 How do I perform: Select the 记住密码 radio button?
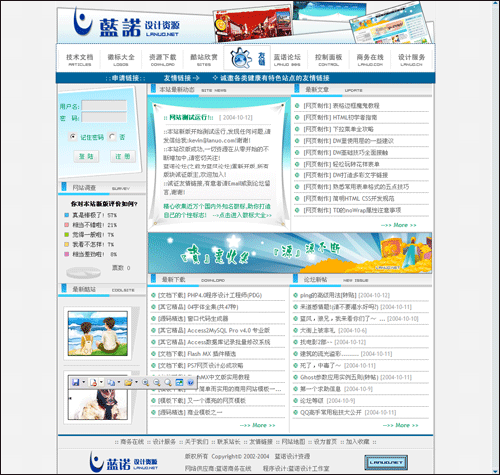pos(72,137)
